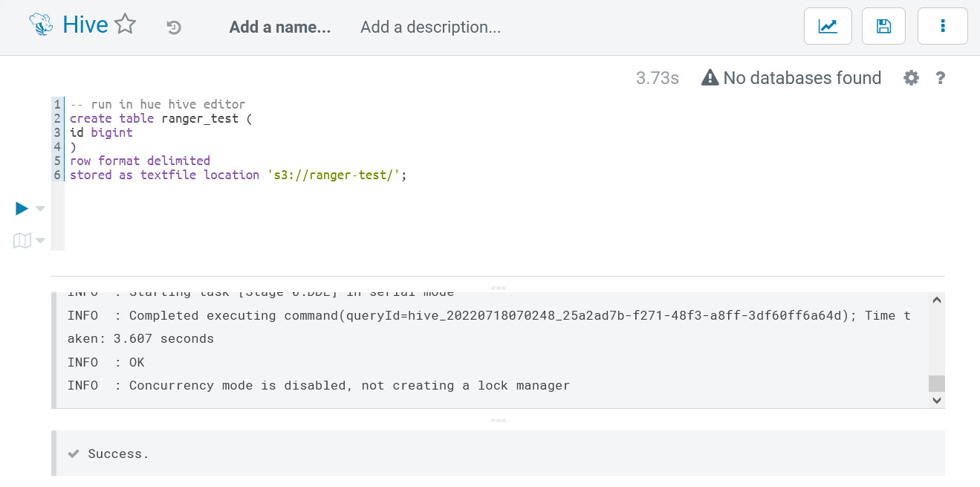Click the map-shaped explain icon
Screen dimensions: 980x487
click(x=22, y=240)
